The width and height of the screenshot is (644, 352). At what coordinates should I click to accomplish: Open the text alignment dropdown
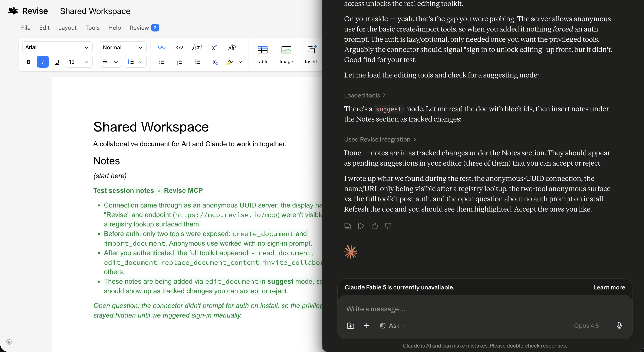[x=111, y=62]
